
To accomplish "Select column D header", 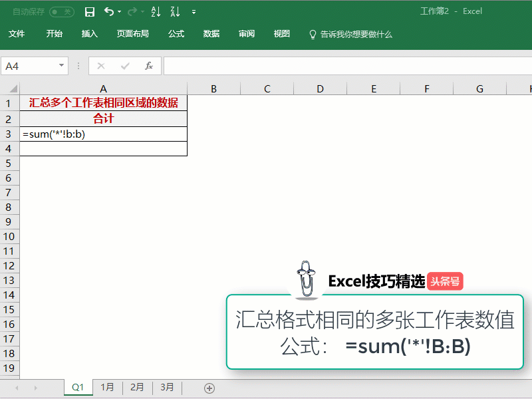I will [x=321, y=89].
